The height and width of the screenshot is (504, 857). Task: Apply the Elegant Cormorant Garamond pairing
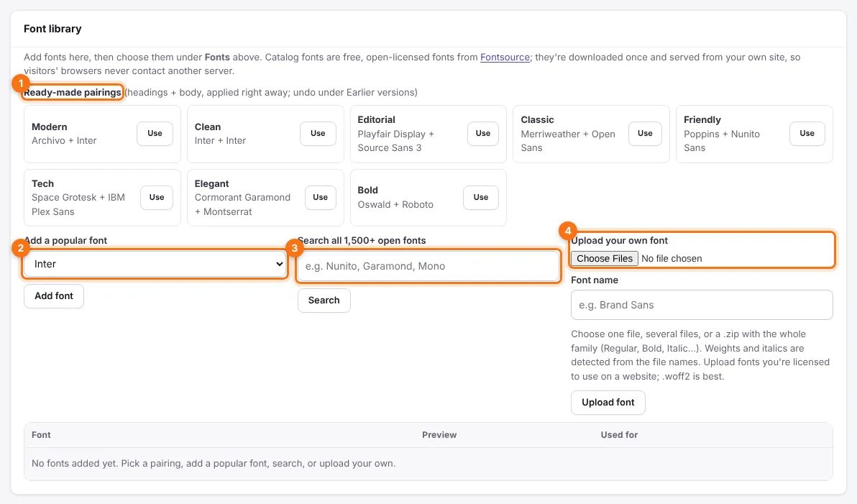click(320, 197)
